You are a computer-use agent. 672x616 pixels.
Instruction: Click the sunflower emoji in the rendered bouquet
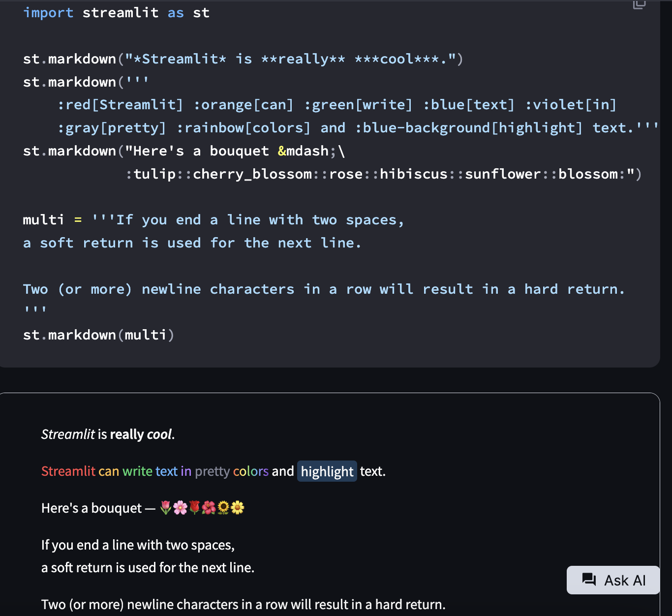click(x=223, y=508)
